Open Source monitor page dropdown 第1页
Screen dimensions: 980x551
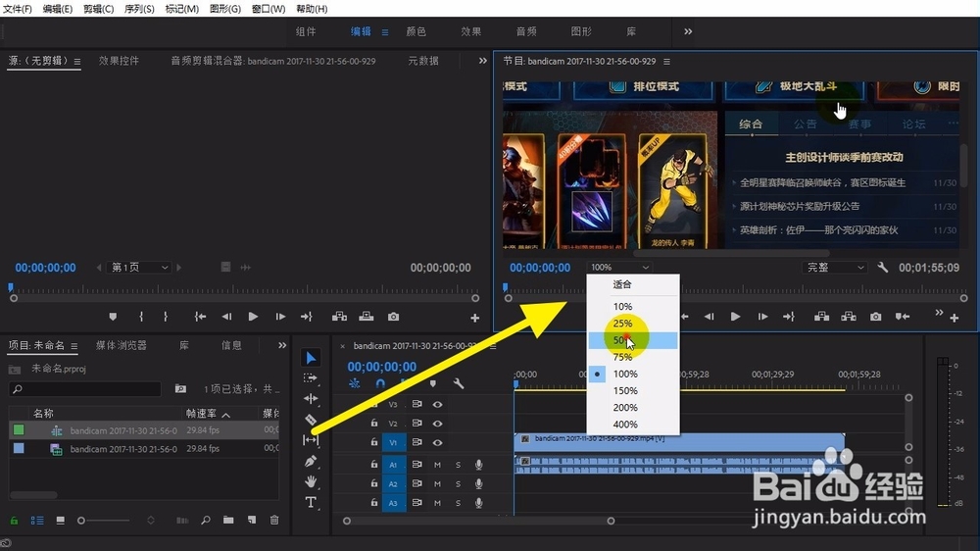tap(139, 267)
